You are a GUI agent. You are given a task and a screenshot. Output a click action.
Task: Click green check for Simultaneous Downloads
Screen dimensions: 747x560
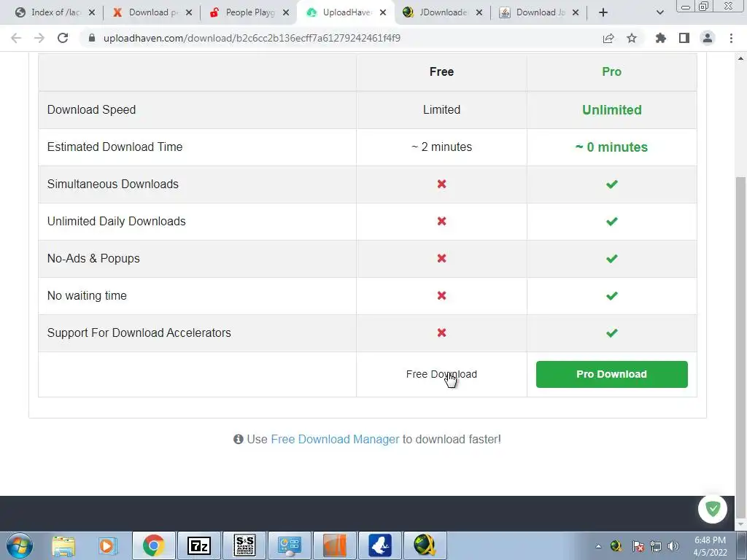point(612,184)
